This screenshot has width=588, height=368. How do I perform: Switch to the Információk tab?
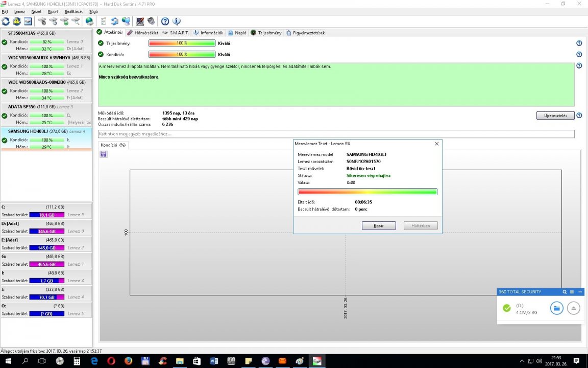click(208, 33)
